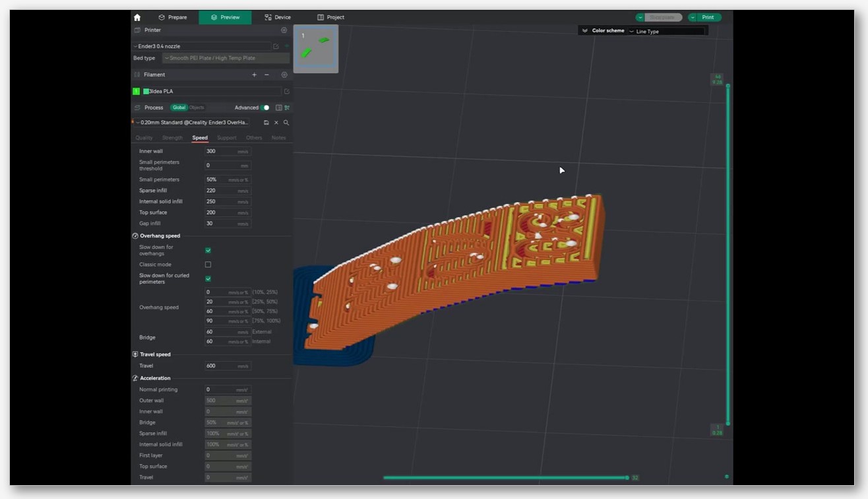Open the compare presets icon in Process header

[x=278, y=108]
